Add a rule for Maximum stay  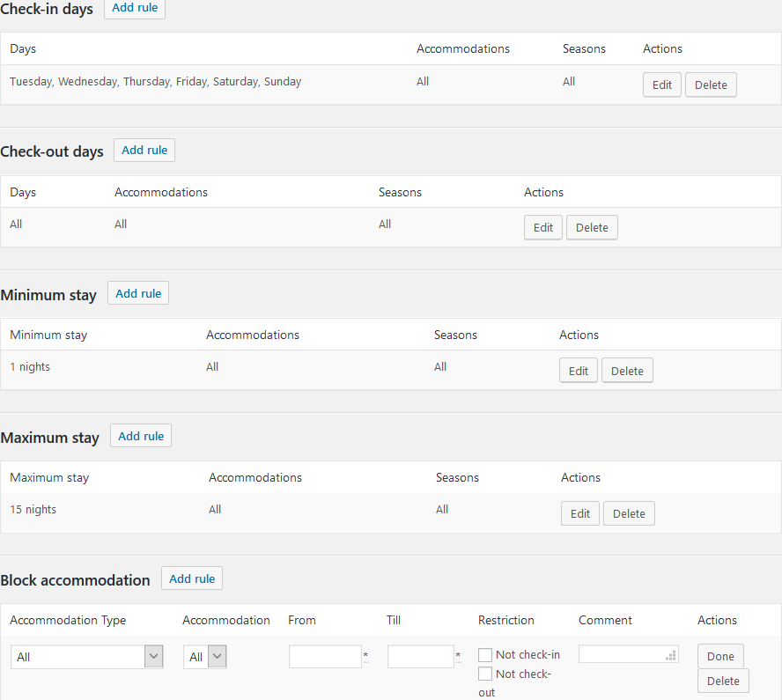tap(141, 436)
